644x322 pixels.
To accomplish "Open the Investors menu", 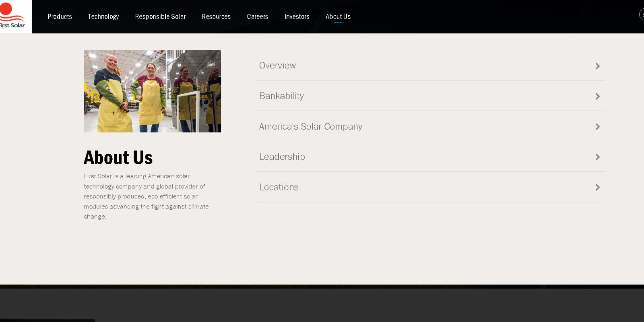I will pos(297,17).
